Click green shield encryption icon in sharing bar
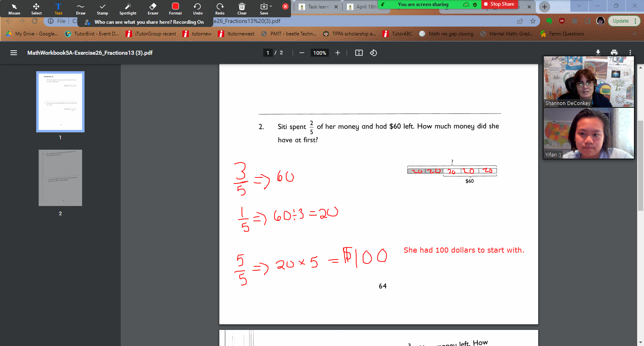This screenshot has height=346, width=644. [475, 4]
